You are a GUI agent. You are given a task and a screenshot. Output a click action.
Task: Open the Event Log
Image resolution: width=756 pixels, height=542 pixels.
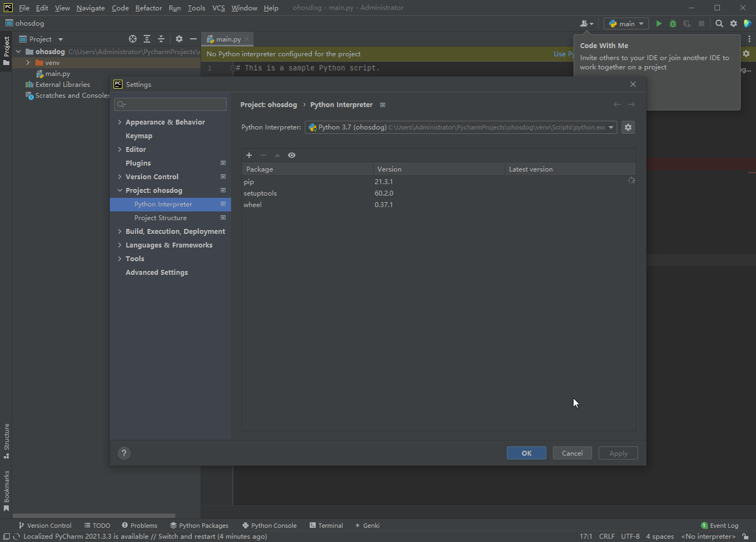click(719, 526)
